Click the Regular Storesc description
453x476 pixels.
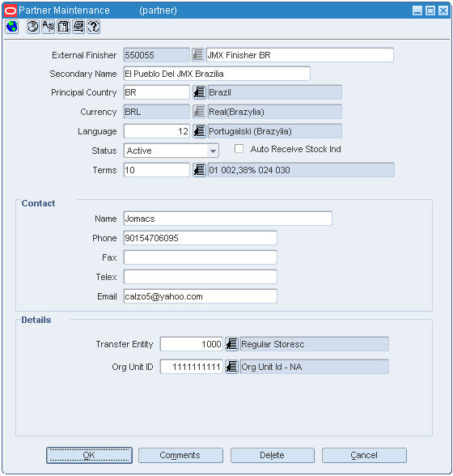(x=315, y=344)
